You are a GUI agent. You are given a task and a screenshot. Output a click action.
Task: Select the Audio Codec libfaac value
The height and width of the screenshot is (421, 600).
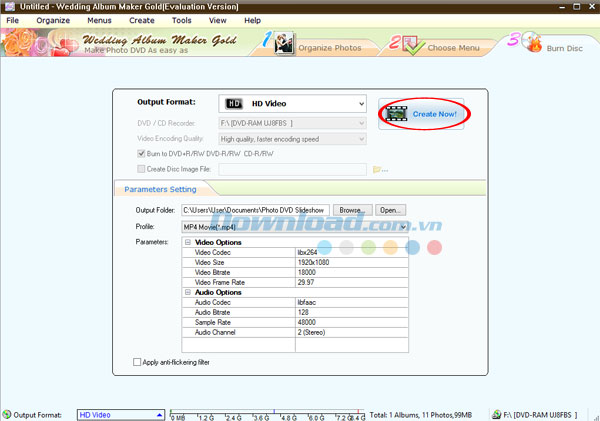tap(352, 302)
